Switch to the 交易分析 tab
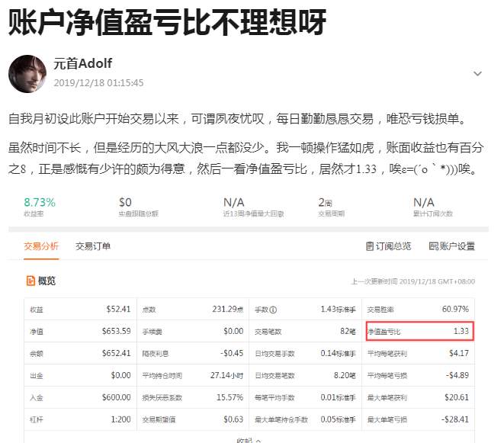 coord(41,246)
